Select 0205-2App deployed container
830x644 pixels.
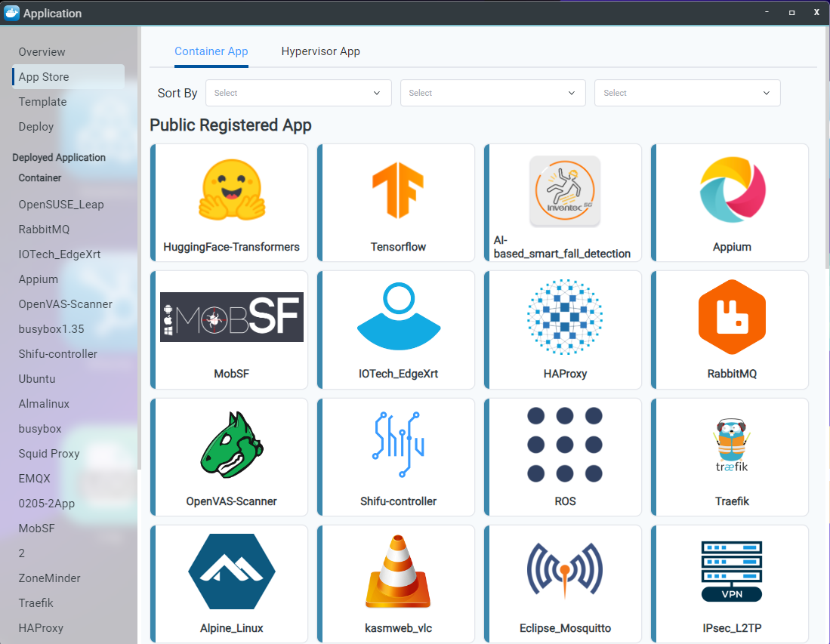[x=47, y=504]
